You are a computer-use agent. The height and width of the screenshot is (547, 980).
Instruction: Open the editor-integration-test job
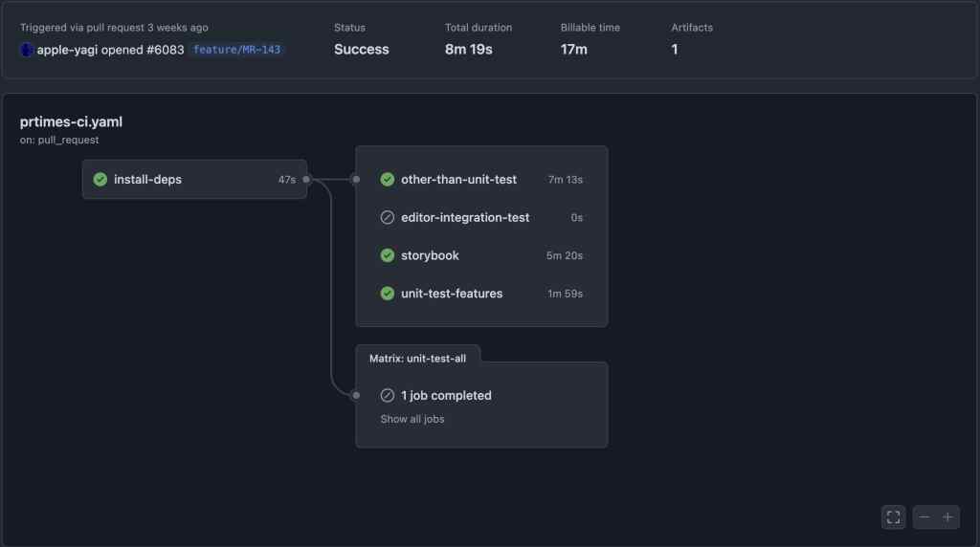[x=465, y=217]
